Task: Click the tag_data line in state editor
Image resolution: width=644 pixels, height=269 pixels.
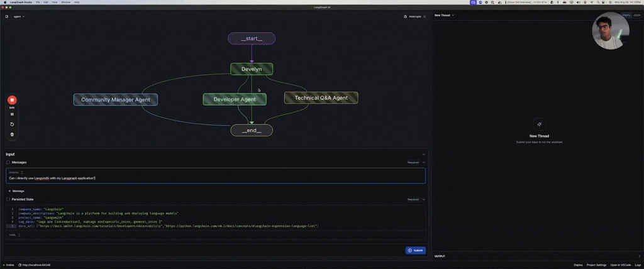Action: pyautogui.click(x=91, y=222)
